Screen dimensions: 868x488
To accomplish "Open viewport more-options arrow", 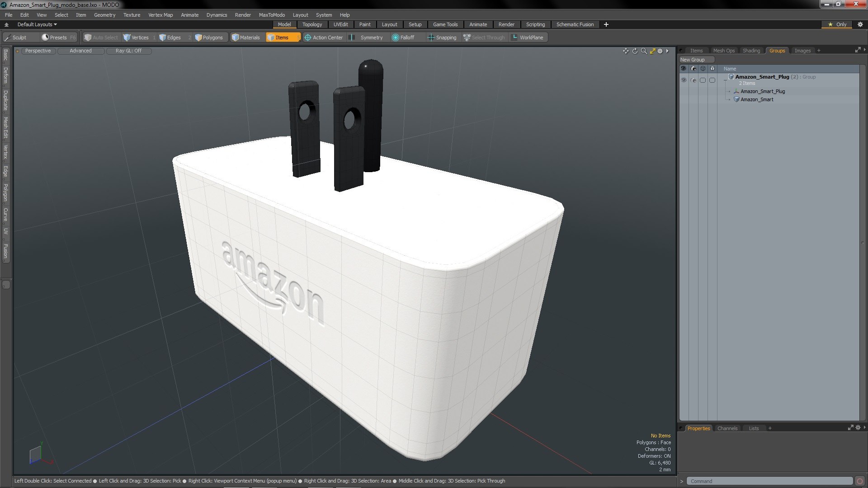I will (668, 51).
